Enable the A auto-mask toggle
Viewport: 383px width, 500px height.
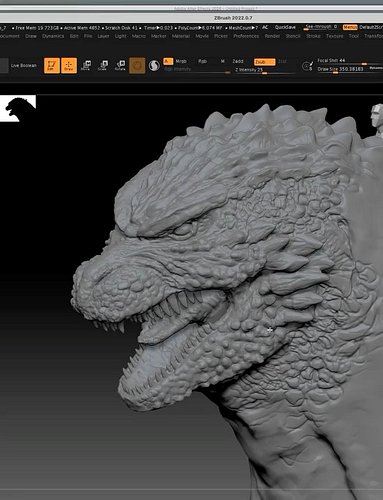[x=168, y=61]
